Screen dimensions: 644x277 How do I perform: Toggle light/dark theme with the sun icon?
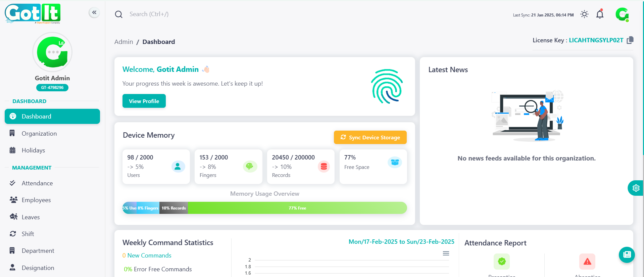[x=584, y=14]
